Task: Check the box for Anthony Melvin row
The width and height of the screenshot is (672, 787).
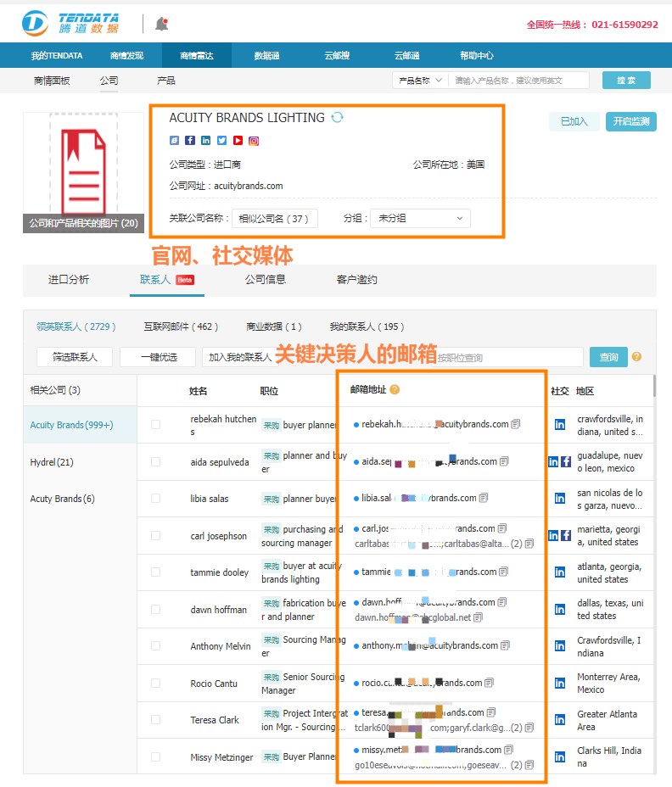Action: [x=155, y=646]
